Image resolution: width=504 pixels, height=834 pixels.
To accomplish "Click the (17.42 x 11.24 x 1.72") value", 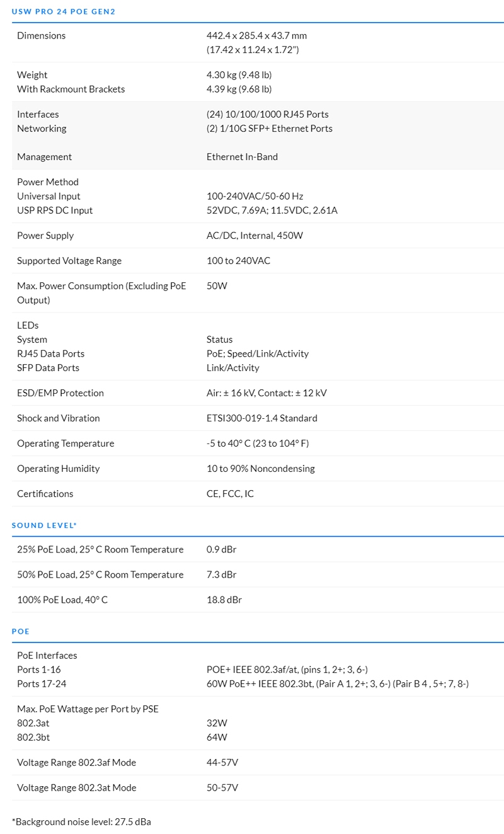I will point(253,50).
